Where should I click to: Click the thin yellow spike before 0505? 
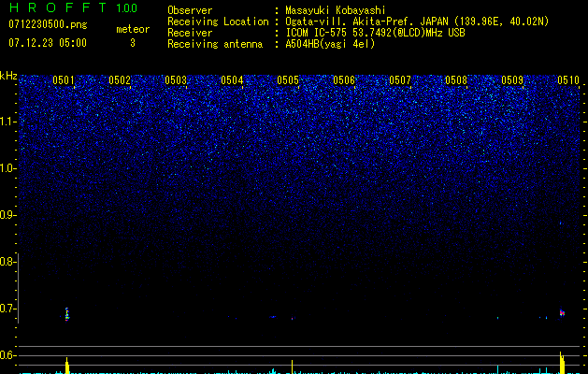tap(292, 367)
